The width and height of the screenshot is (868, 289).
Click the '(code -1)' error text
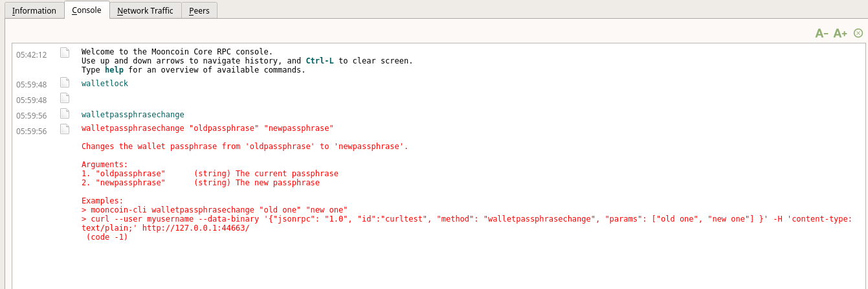(107, 237)
